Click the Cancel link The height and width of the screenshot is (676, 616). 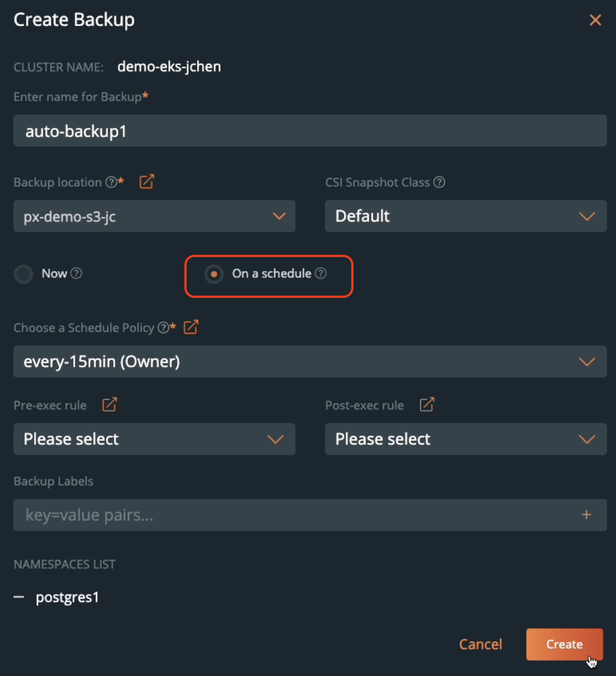[x=481, y=644]
